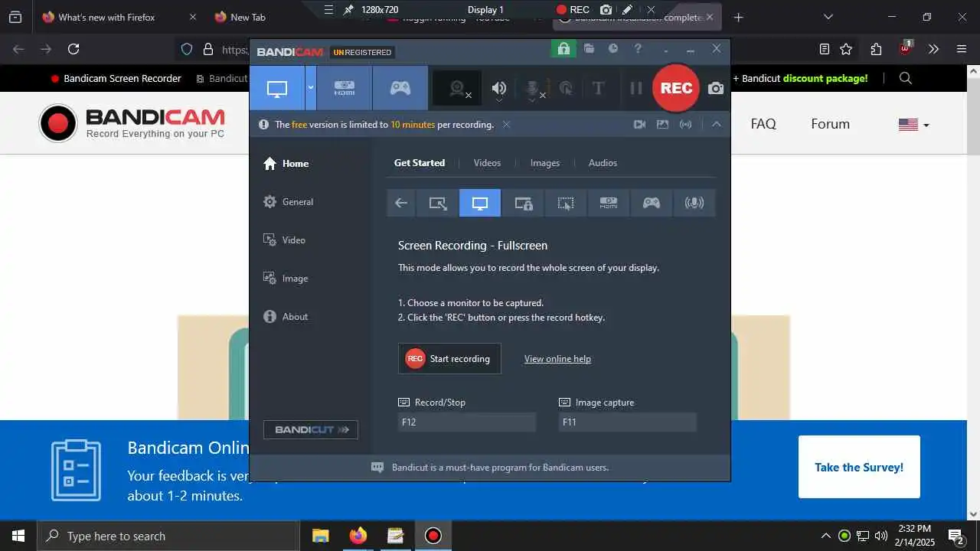Open Bandicam in the Windows taskbar
The image size is (980, 551).
click(433, 536)
